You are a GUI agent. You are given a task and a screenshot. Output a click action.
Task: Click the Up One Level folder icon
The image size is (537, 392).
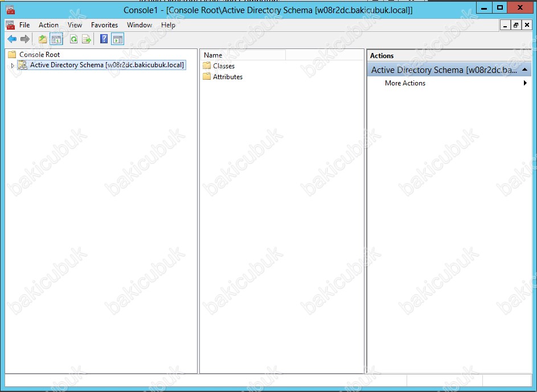pos(43,39)
